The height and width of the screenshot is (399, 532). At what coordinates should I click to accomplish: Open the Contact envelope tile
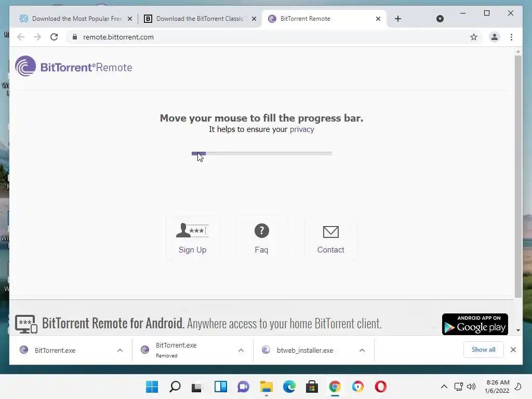330,238
